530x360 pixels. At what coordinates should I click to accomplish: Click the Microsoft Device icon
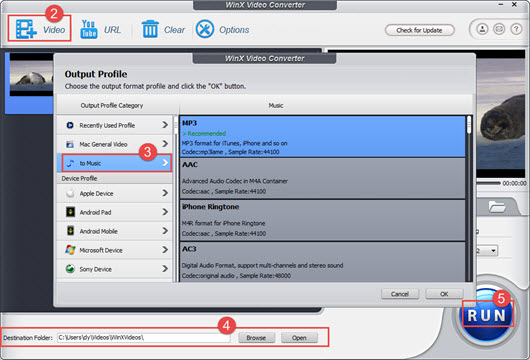[70, 250]
